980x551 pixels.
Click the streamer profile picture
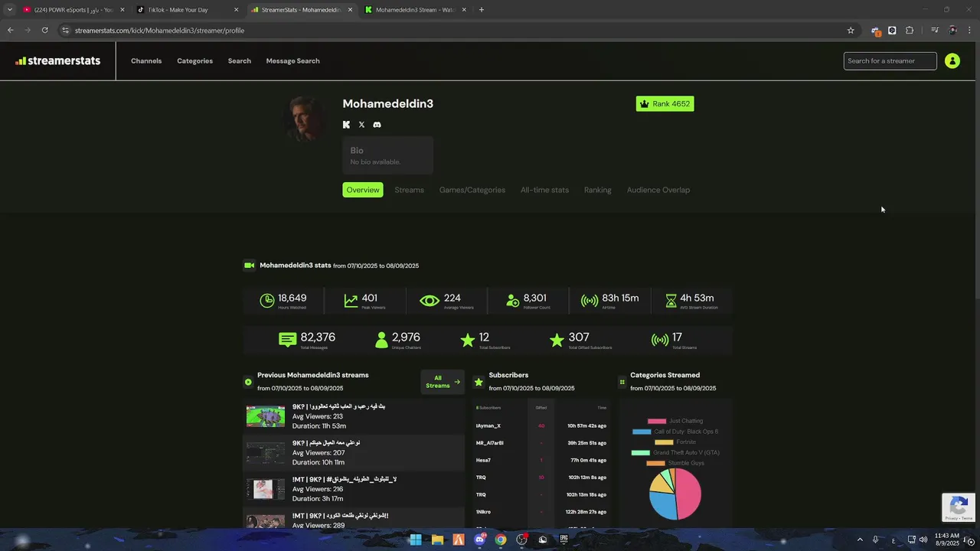click(x=305, y=119)
